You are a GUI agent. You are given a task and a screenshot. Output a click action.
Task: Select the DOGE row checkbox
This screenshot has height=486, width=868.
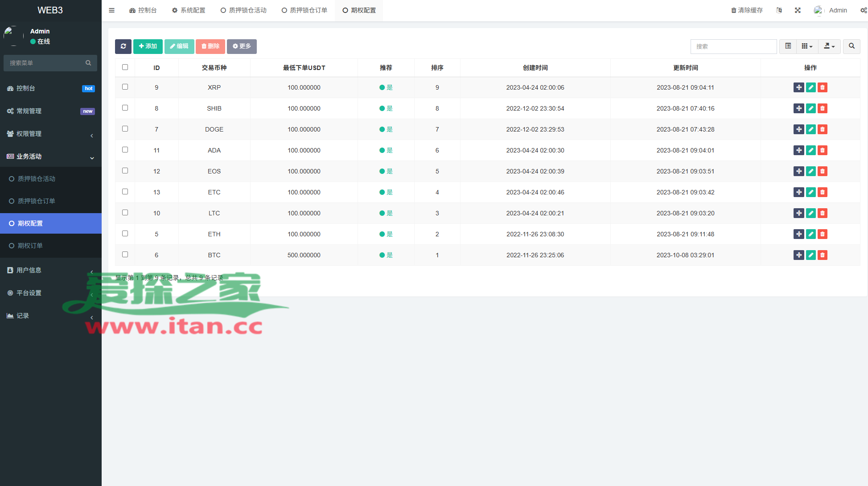(x=125, y=129)
